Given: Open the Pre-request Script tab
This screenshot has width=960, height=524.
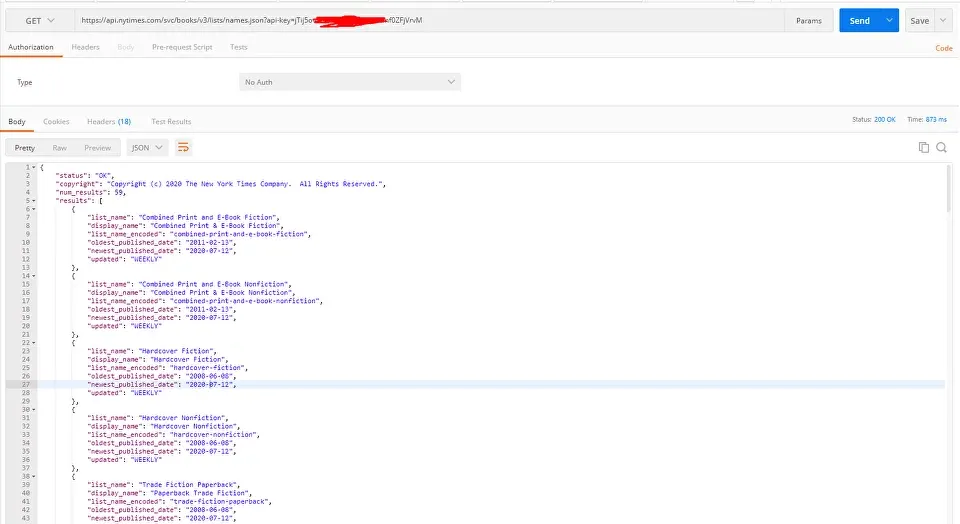Looking at the screenshot, I should click(x=182, y=47).
